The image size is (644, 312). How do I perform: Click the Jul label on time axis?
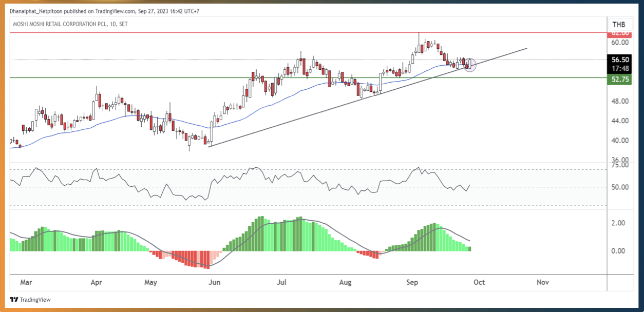(281, 282)
